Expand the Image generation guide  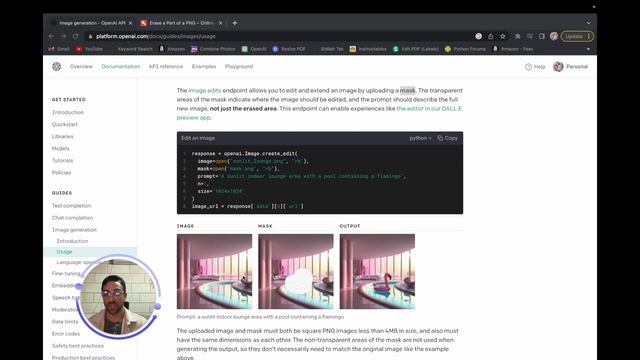[74, 230]
